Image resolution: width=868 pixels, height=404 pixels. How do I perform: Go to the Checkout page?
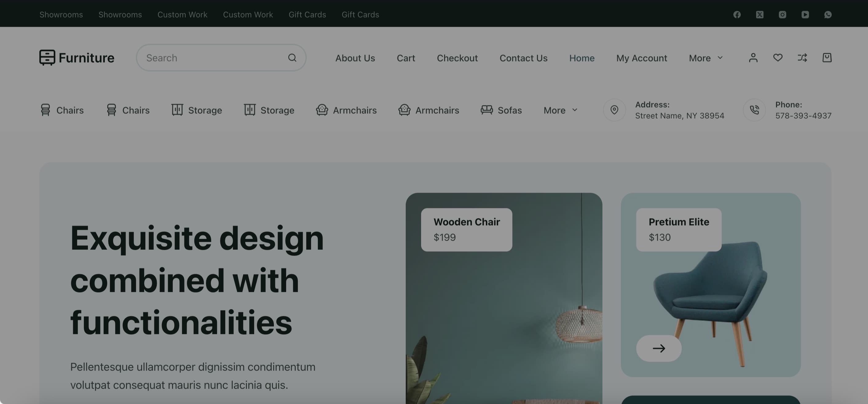tap(457, 58)
